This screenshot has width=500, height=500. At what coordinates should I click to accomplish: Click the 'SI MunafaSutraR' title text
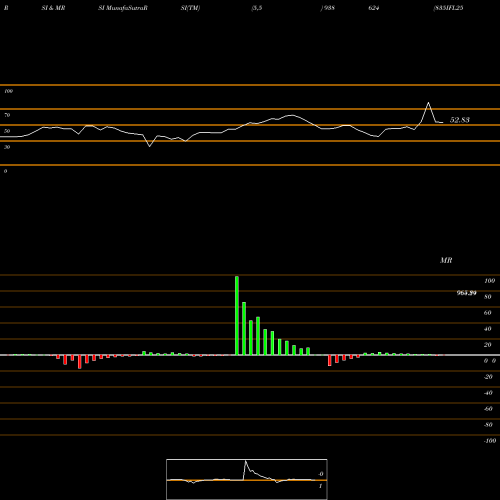[123, 8]
